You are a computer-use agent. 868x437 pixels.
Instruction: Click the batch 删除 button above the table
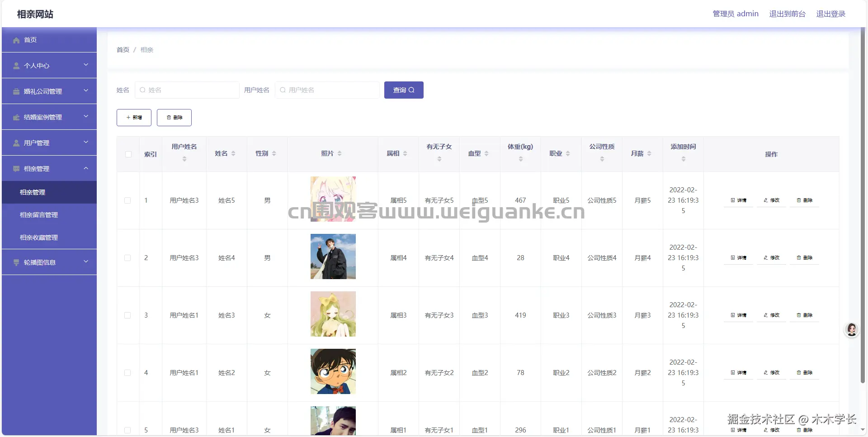pyautogui.click(x=174, y=118)
